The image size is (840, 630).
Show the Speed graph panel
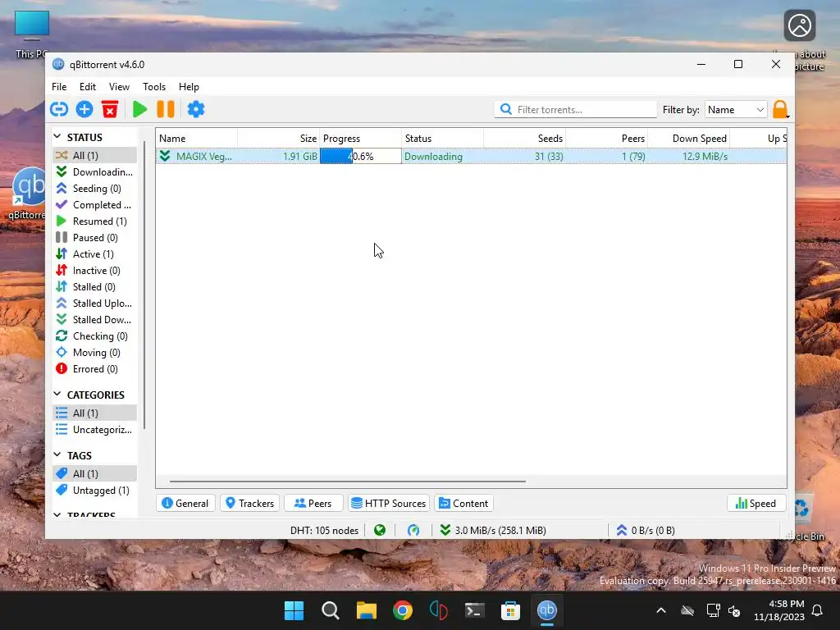pyautogui.click(x=756, y=503)
